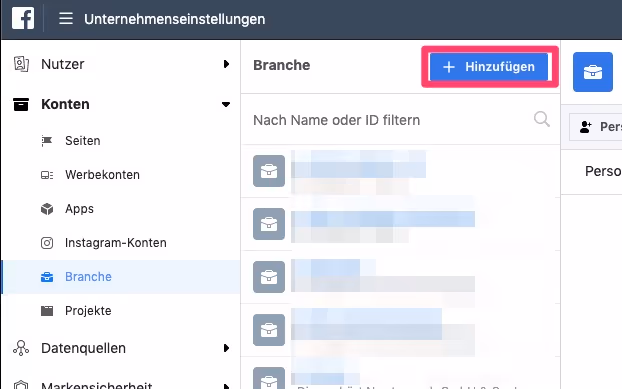Screen dimensions: 622x389
Task: Open Apps under Konten
Action: click(79, 209)
